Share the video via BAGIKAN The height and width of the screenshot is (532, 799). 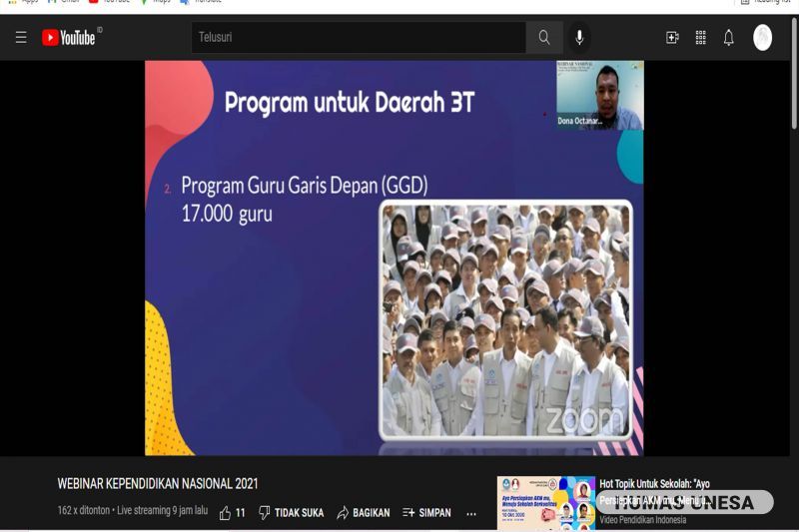pyautogui.click(x=364, y=513)
